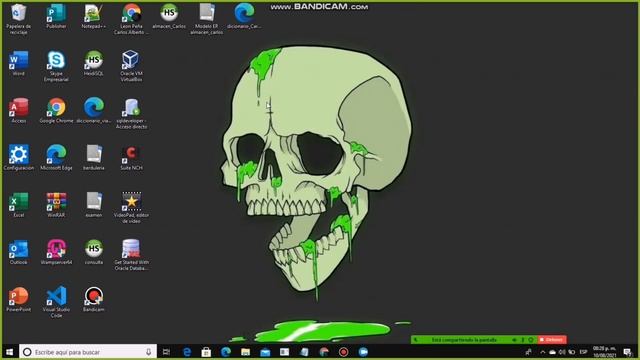Open the PowerPoint desktop shortcut
Viewport: 640px width, 360px height.
(x=18, y=300)
